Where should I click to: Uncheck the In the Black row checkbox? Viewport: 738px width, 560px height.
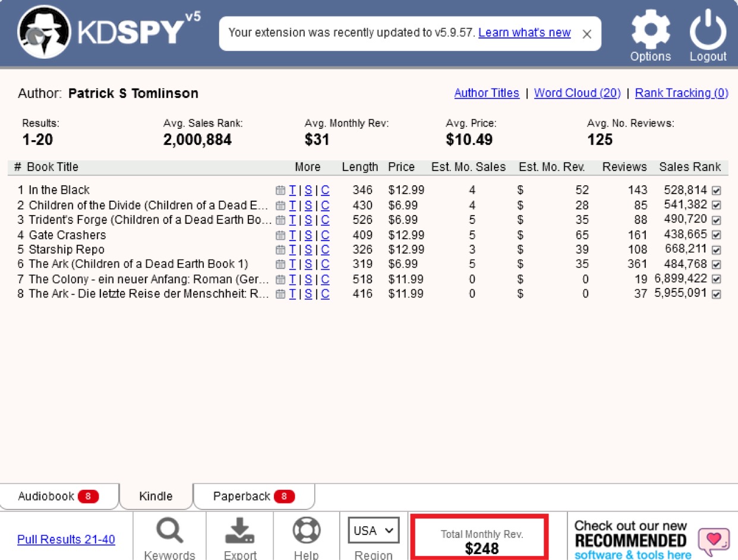716,191
